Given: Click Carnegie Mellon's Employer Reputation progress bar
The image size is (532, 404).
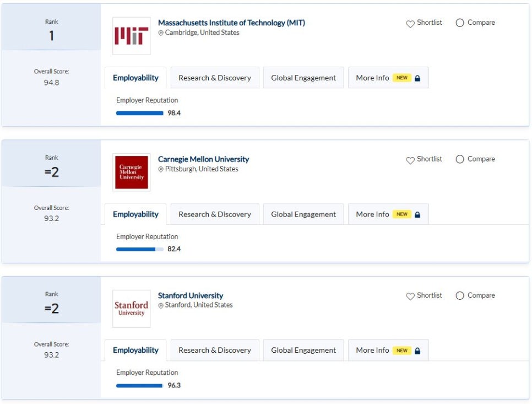Looking at the screenshot, I should (140, 250).
